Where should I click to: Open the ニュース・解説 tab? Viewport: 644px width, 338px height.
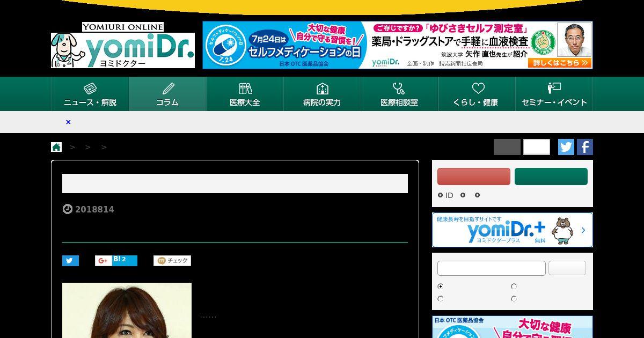pos(90,94)
